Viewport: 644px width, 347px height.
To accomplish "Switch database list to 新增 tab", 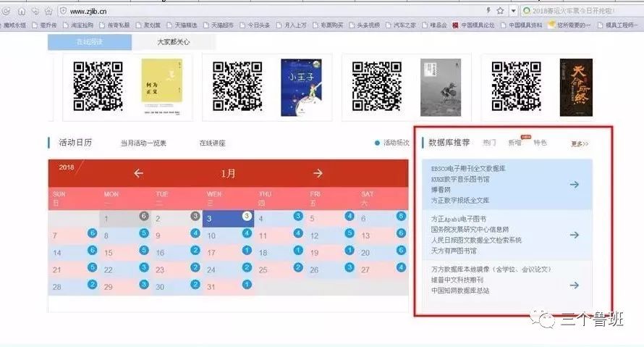I will (x=514, y=143).
